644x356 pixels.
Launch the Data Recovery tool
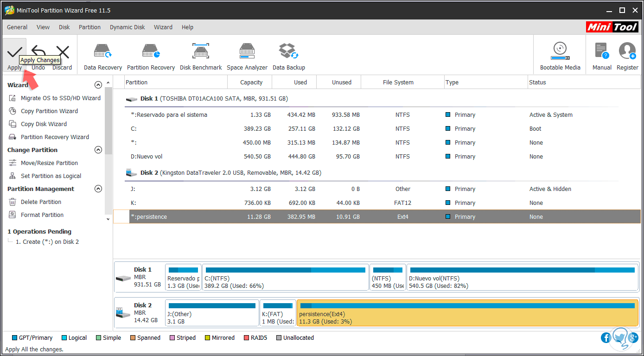(102, 56)
